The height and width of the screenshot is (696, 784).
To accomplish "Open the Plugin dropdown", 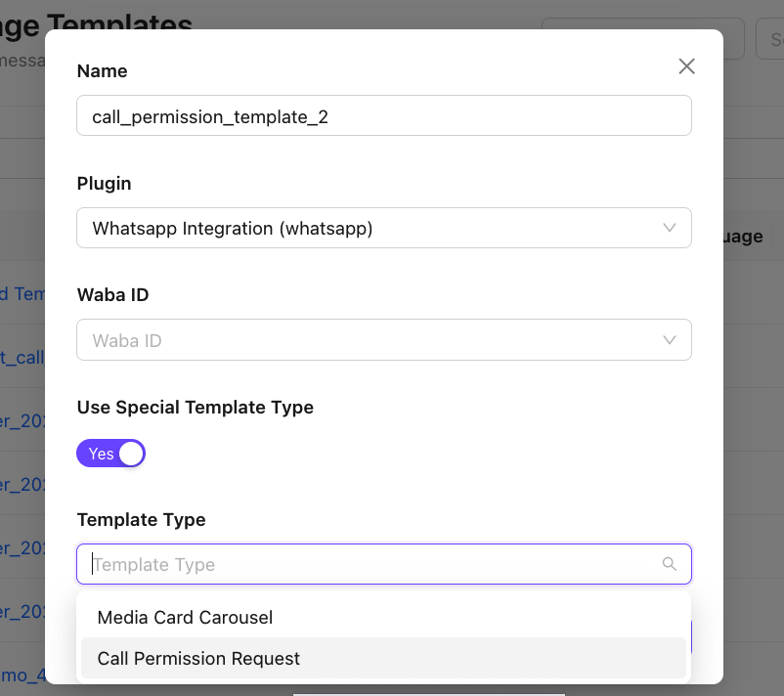I will (x=384, y=228).
